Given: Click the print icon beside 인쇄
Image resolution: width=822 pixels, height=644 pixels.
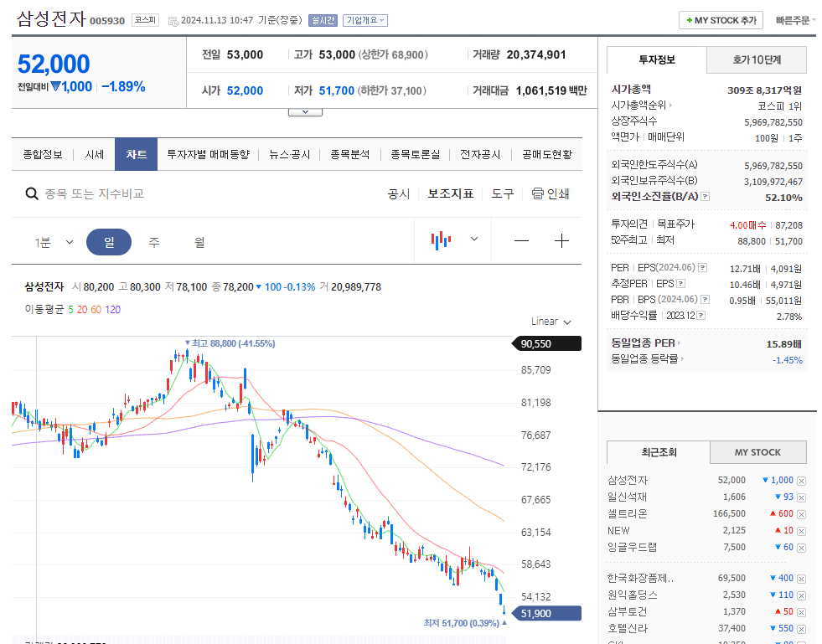Looking at the screenshot, I should pos(537,193).
